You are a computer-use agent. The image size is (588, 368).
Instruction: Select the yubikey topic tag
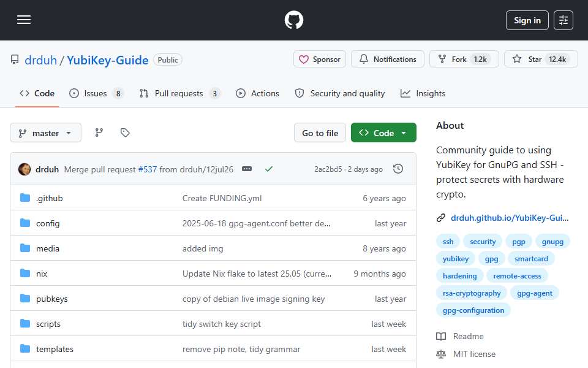456,259
